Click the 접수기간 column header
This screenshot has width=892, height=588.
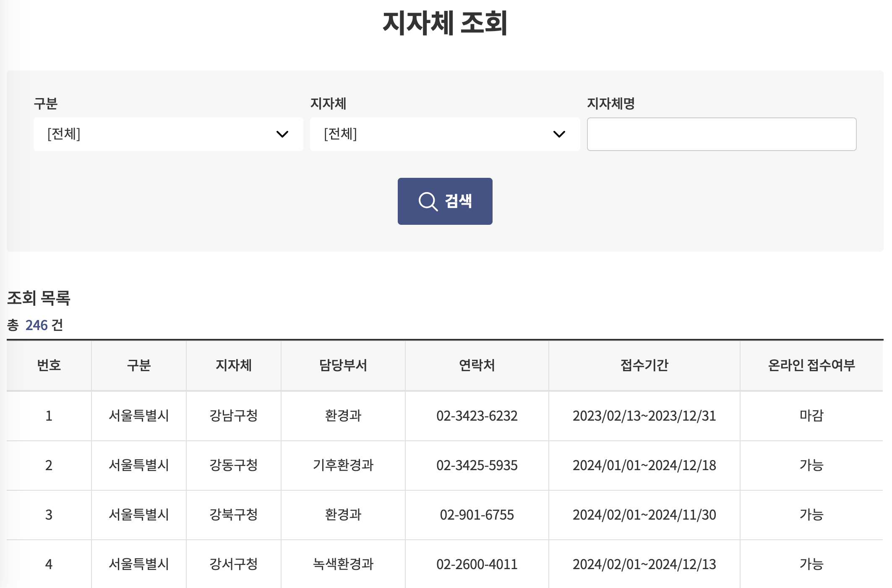[644, 365]
